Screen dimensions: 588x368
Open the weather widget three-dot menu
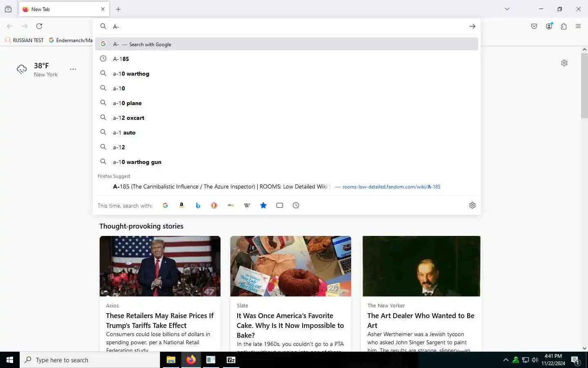point(73,69)
